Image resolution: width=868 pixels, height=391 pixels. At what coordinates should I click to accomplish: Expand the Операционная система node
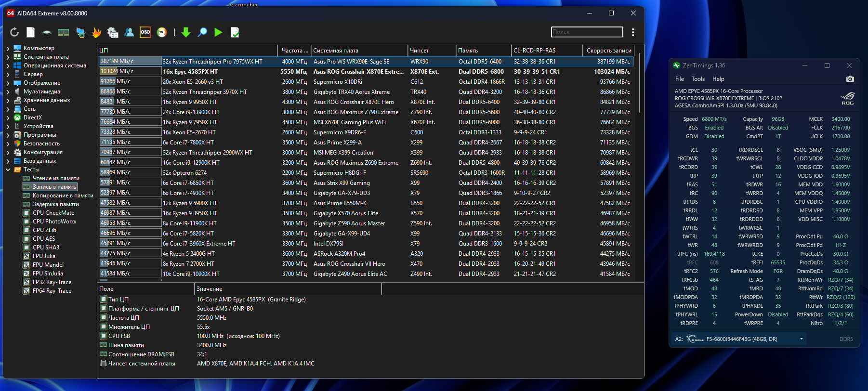coord(8,65)
